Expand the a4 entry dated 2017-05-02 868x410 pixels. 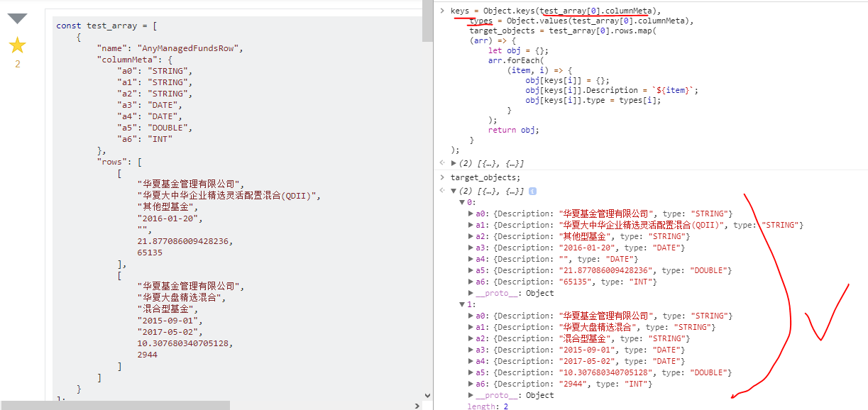tap(472, 361)
